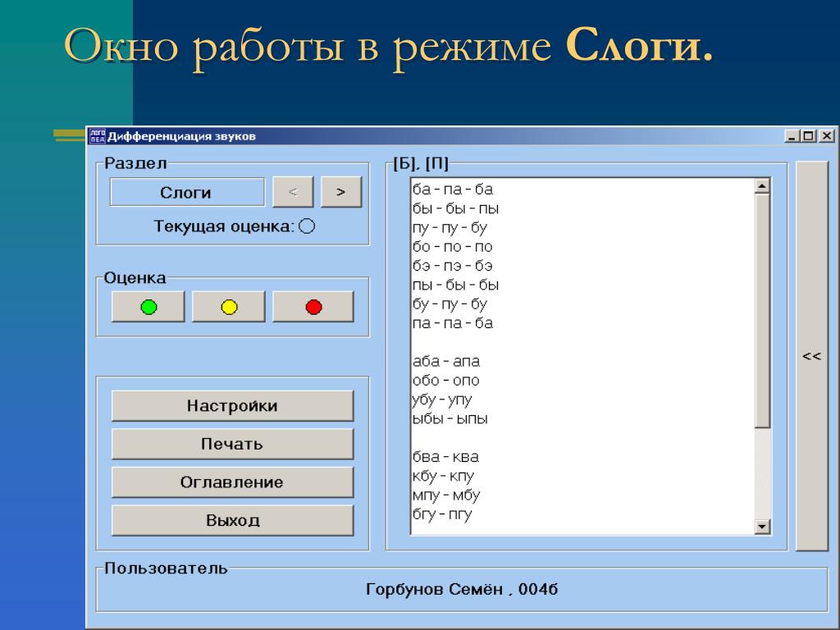Minimize the Дифференциация звуков window
This screenshot has height=630, width=840.
coord(792,136)
